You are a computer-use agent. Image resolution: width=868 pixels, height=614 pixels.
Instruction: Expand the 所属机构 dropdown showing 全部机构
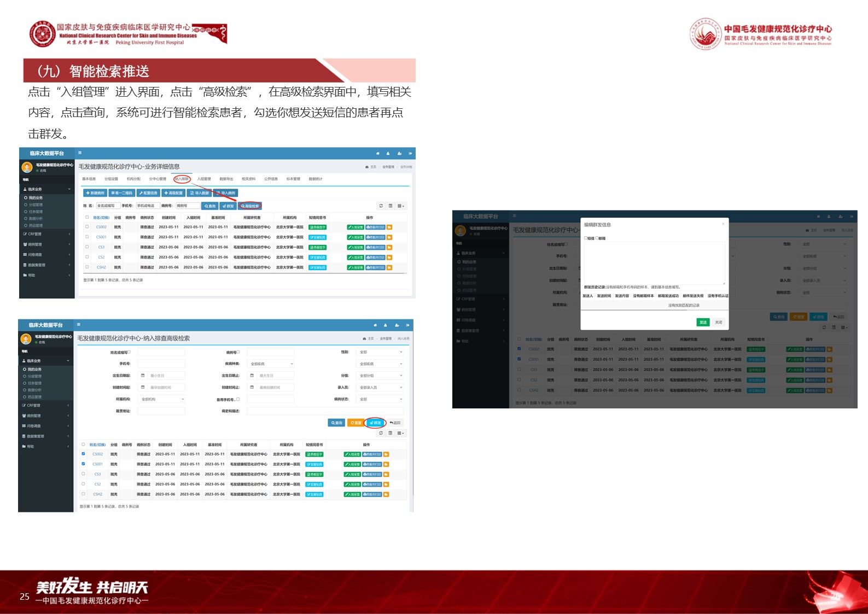[162, 399]
